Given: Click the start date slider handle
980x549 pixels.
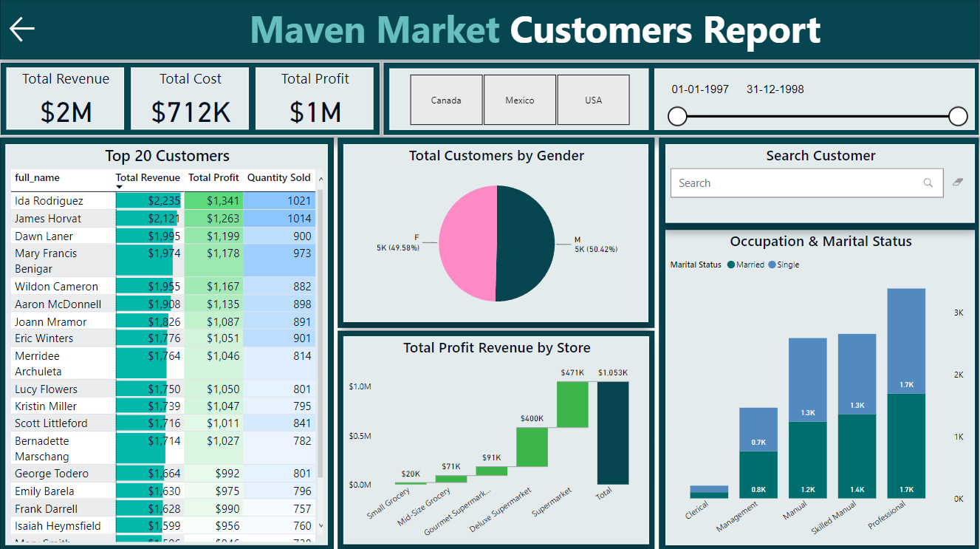Looking at the screenshot, I should [677, 116].
